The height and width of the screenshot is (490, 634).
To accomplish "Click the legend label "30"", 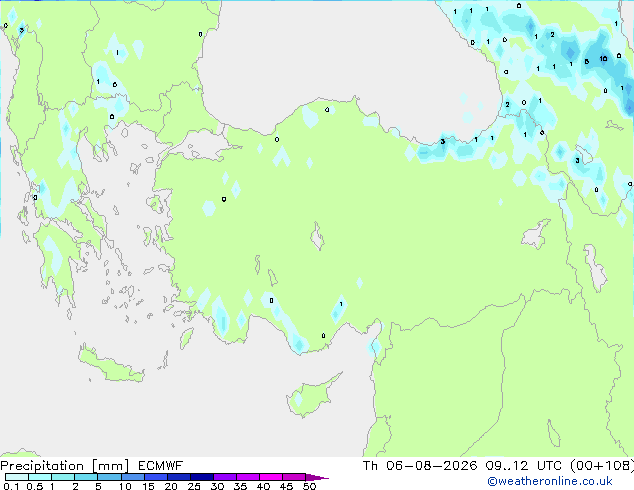I will pos(217,486).
